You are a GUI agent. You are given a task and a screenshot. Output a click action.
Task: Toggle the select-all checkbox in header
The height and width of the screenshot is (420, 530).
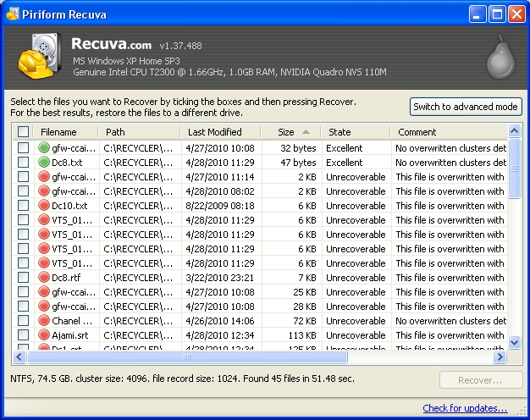pos(23,132)
